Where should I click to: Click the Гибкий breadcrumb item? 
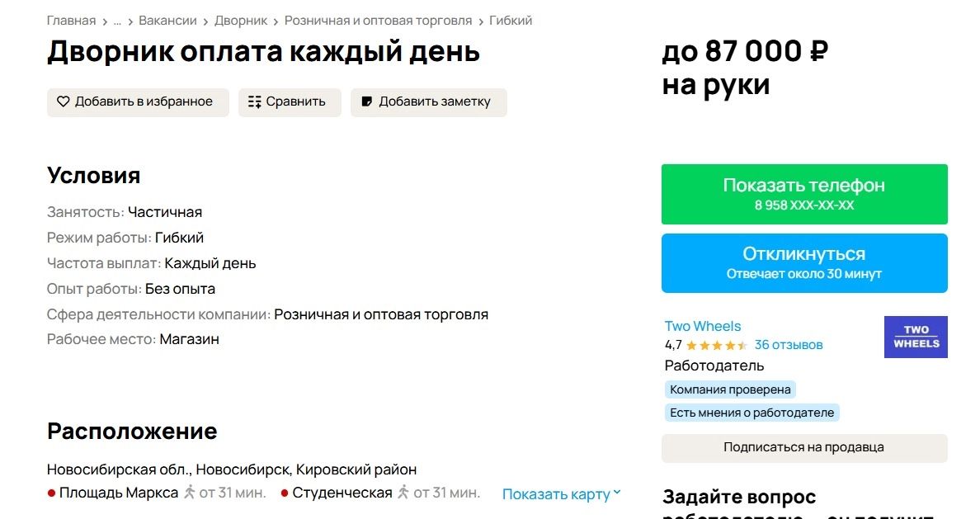pos(511,21)
